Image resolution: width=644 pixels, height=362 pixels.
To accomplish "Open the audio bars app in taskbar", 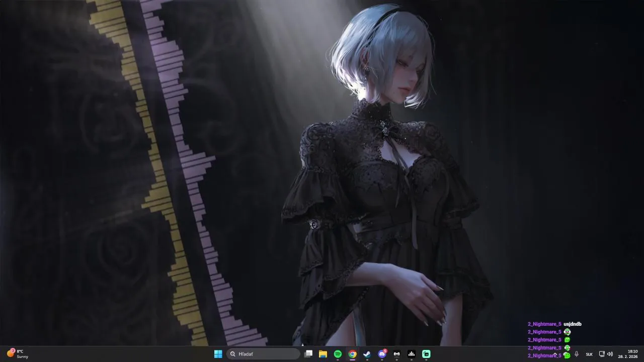I will (412, 354).
